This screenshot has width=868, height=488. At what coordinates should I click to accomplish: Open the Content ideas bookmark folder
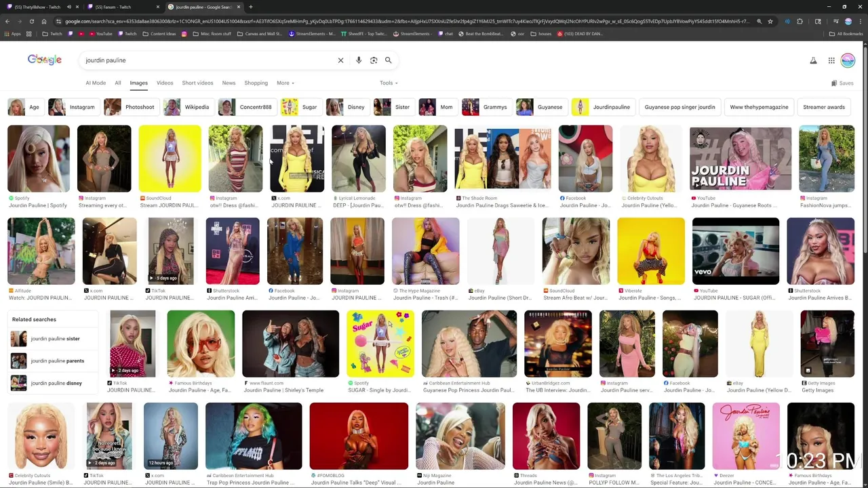pos(159,34)
